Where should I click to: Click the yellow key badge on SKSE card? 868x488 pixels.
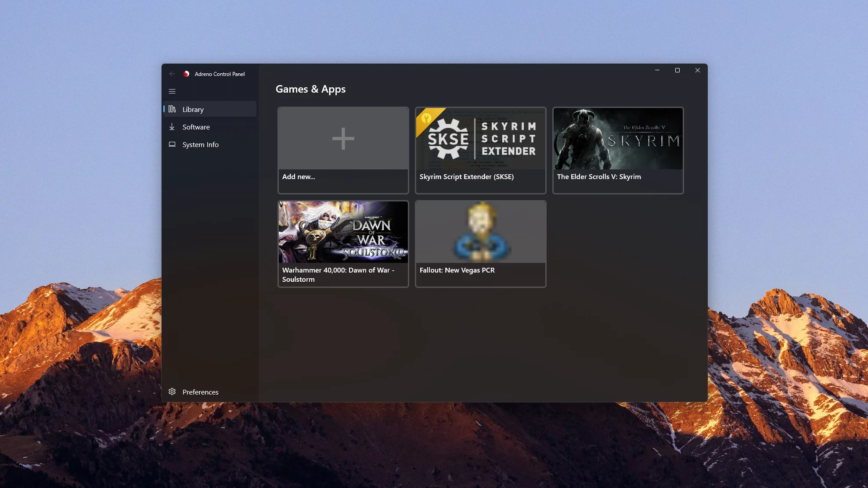coord(426,118)
